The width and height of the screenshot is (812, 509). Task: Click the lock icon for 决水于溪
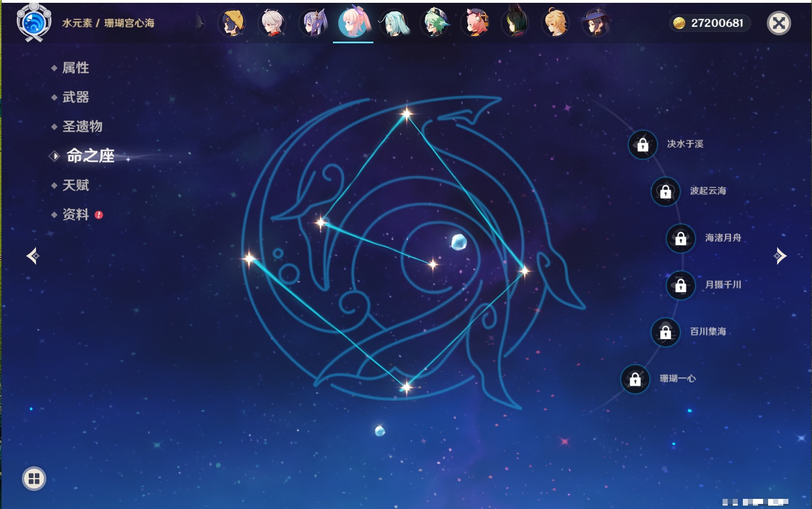click(643, 145)
